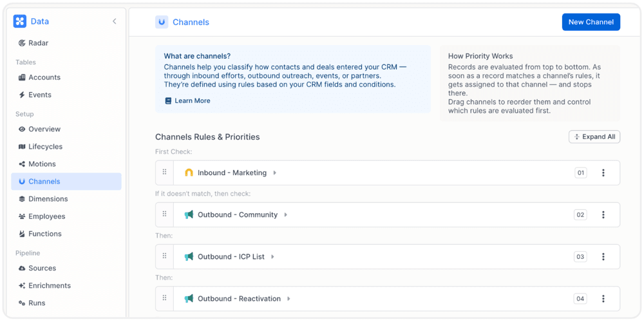
Task: Collapse the sidebar with the chevron arrow
Action: 114,21
